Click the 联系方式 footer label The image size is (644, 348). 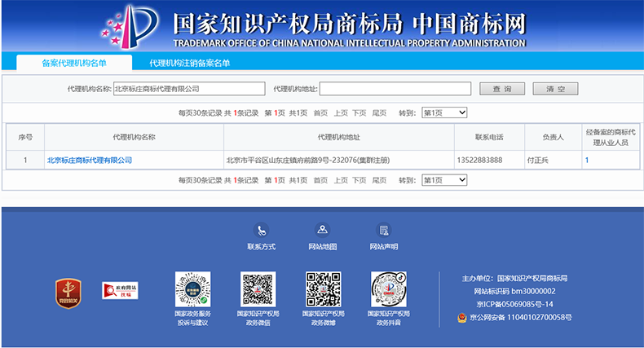261,247
